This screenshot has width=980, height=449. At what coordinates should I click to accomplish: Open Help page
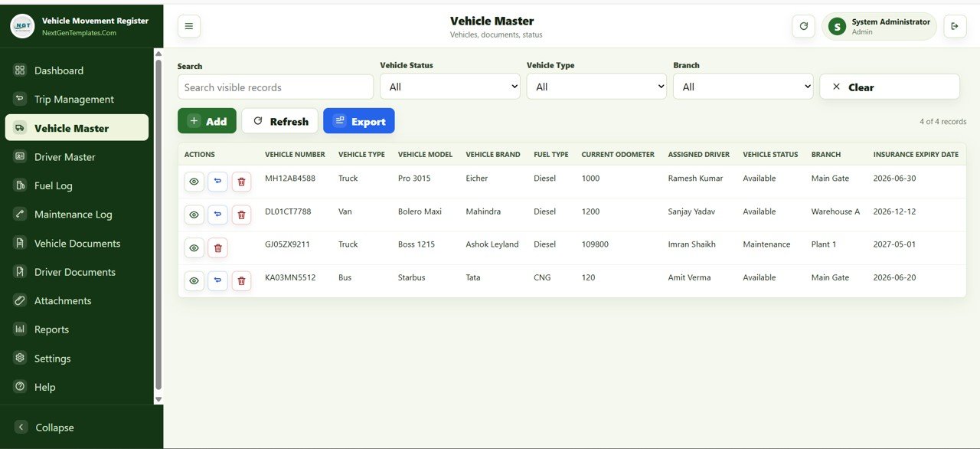[x=77, y=387]
